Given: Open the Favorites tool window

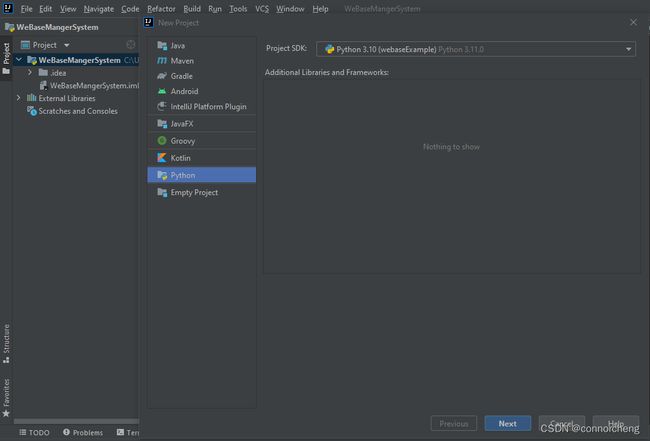Looking at the screenshot, I should (6, 397).
